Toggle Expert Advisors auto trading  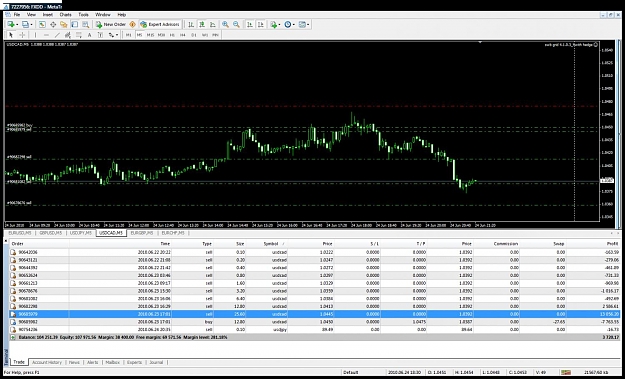160,24
